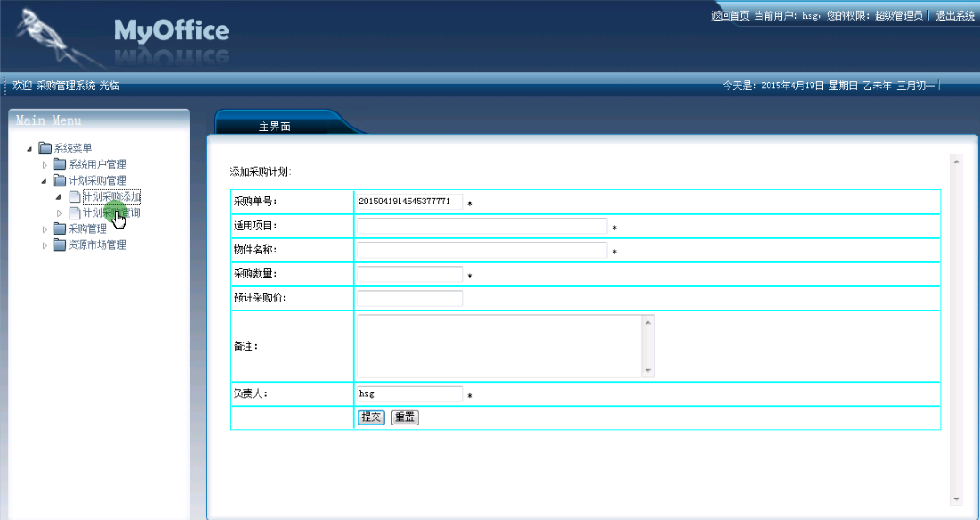Click the 备注 textarea scrollbar down arrow
980x520 pixels.
pos(648,370)
